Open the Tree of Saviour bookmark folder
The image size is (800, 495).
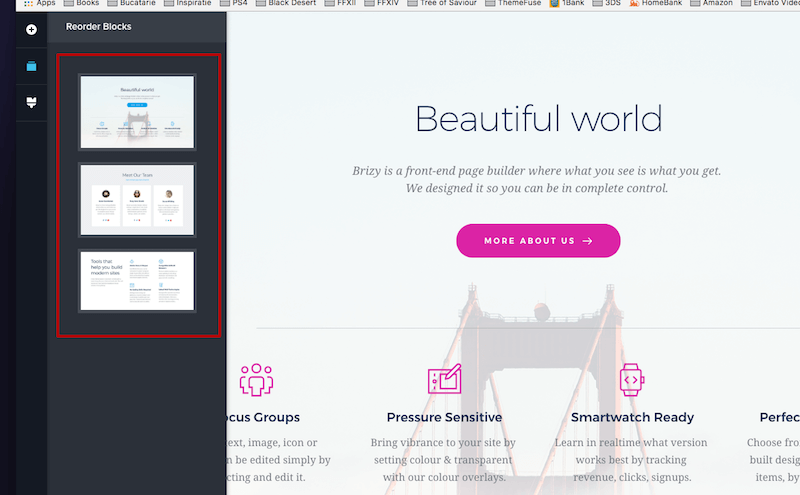click(442, 3)
